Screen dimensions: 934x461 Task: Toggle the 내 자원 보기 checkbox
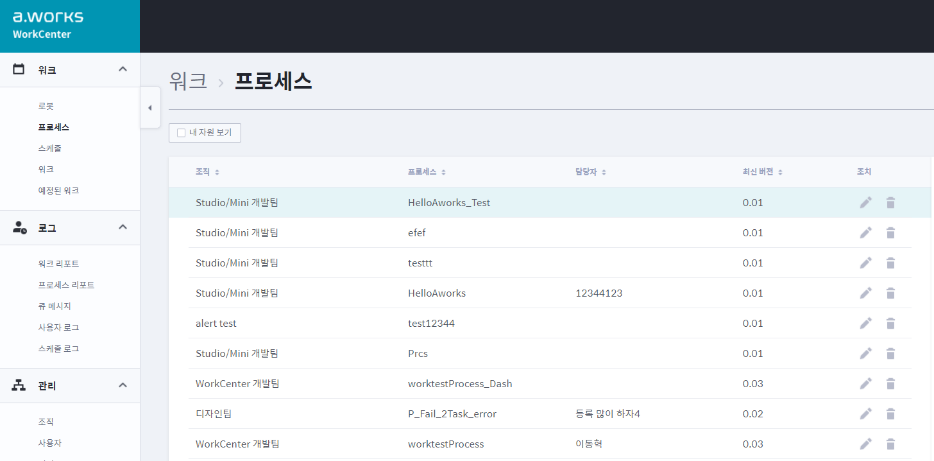coord(181,133)
